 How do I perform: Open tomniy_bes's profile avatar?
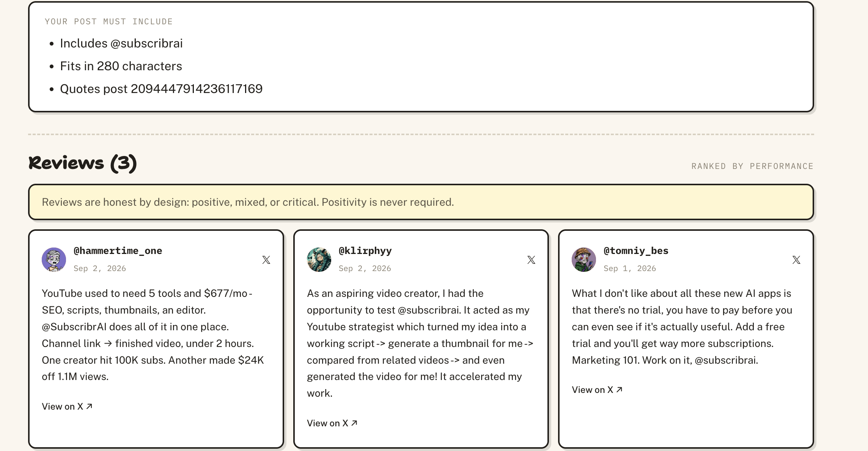pyautogui.click(x=584, y=260)
